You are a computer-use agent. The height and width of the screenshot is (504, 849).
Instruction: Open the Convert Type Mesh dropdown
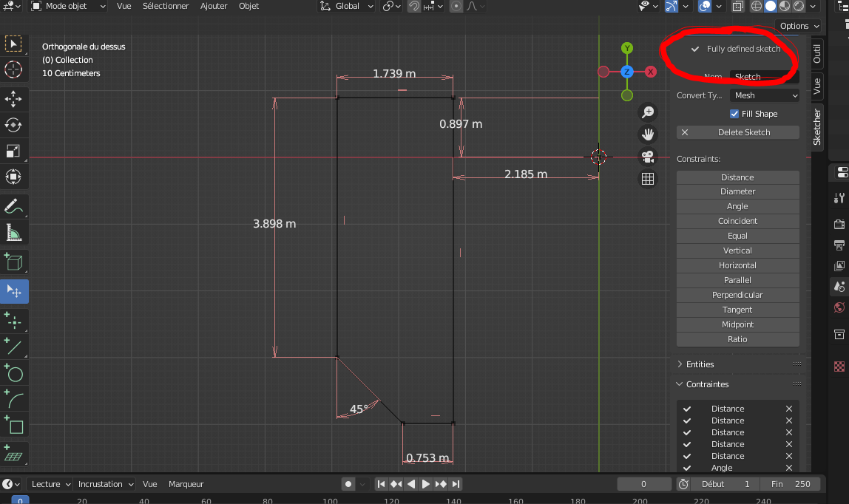(x=765, y=95)
